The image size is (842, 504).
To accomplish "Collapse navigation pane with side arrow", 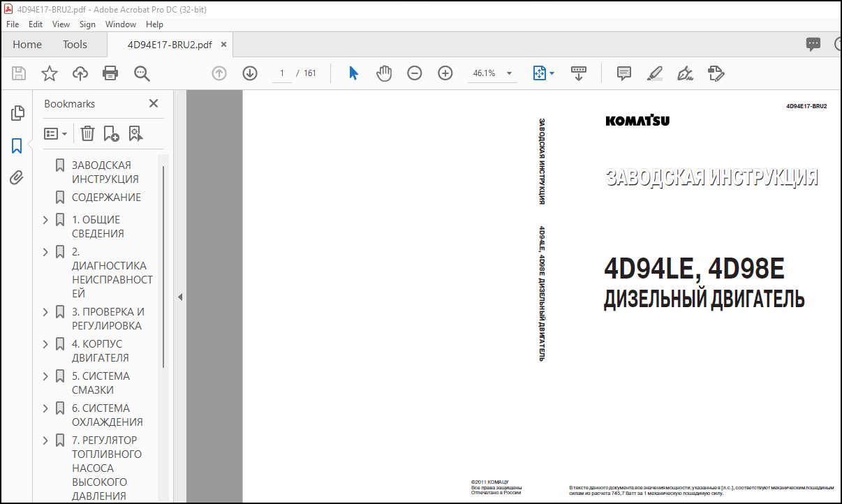I will tap(179, 297).
